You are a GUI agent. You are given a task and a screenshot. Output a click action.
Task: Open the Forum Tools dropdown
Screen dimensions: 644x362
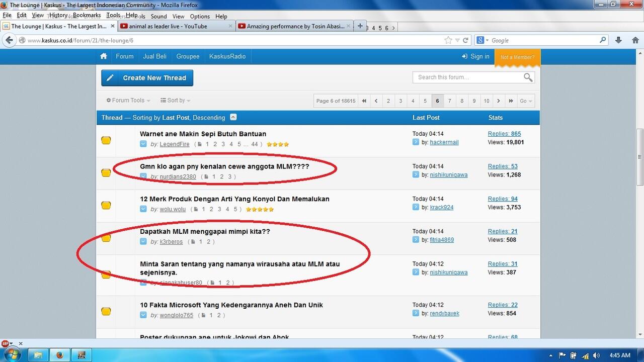[x=128, y=101]
